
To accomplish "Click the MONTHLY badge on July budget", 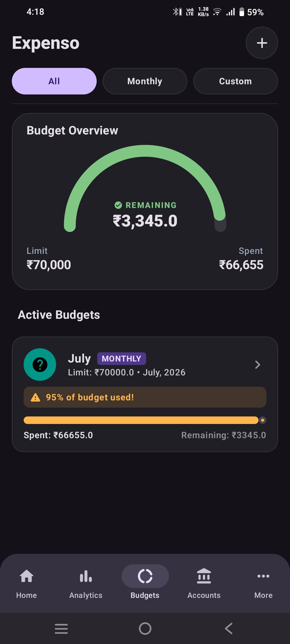I will click(122, 358).
